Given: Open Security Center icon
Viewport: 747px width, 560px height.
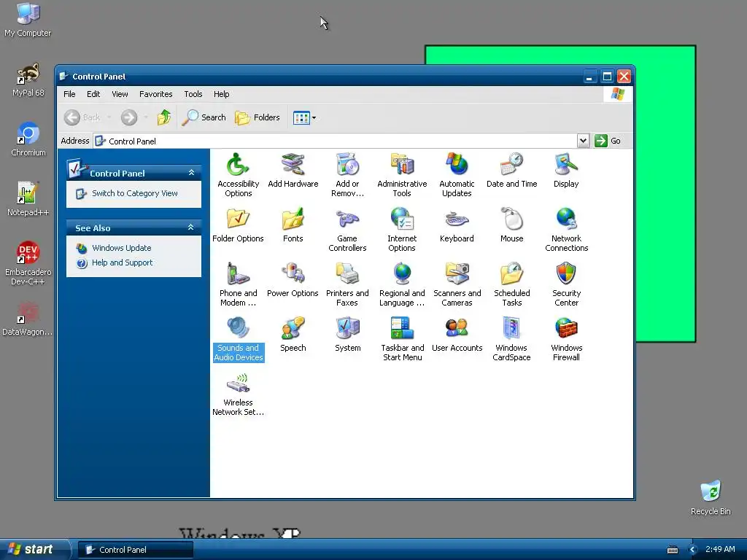Looking at the screenshot, I should point(566,284).
